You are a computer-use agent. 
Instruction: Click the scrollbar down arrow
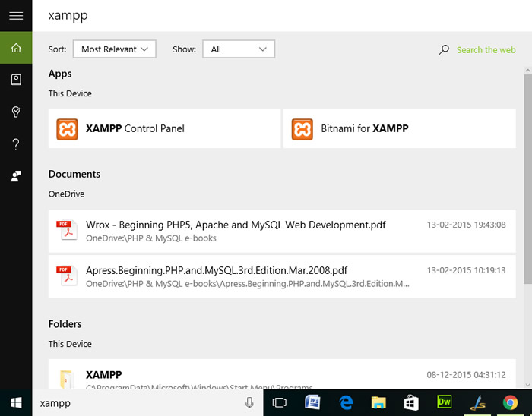point(527,385)
